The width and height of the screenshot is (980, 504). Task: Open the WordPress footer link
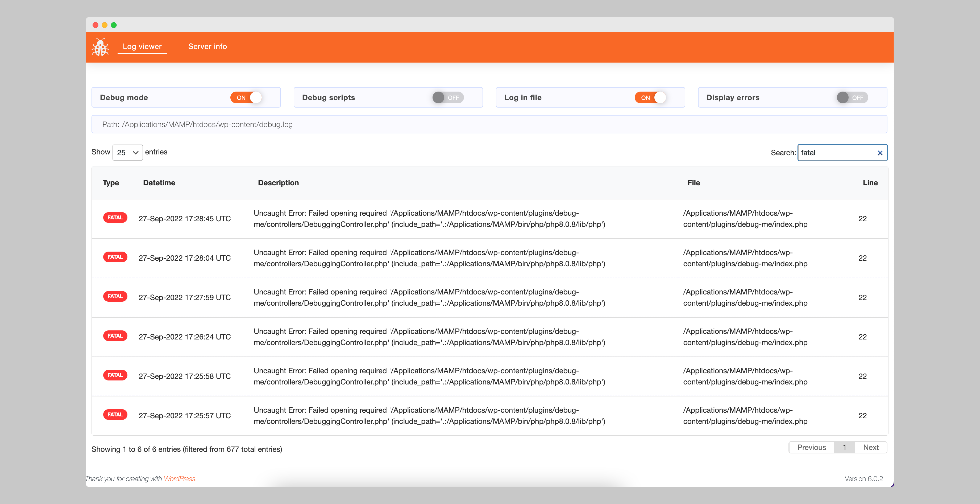pyautogui.click(x=179, y=478)
